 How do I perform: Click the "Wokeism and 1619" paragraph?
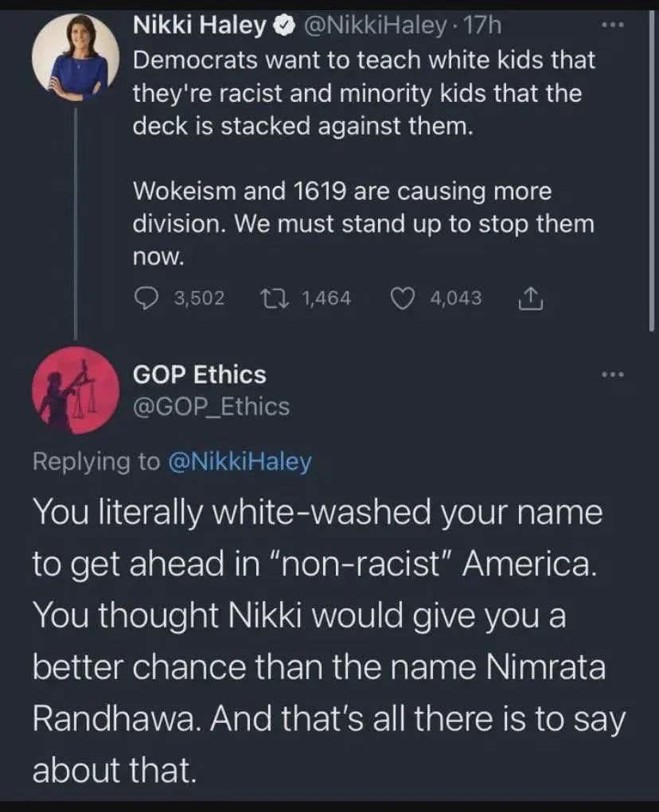click(363, 223)
